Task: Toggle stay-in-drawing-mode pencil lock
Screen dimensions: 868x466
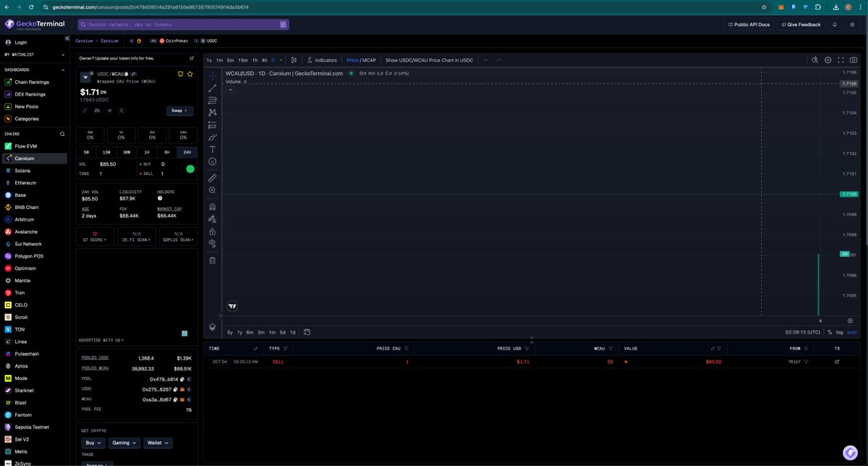Action: (213, 219)
